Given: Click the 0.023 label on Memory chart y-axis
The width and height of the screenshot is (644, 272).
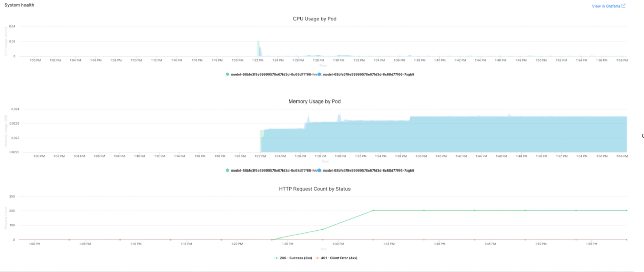Looking at the screenshot, I should [15, 138].
